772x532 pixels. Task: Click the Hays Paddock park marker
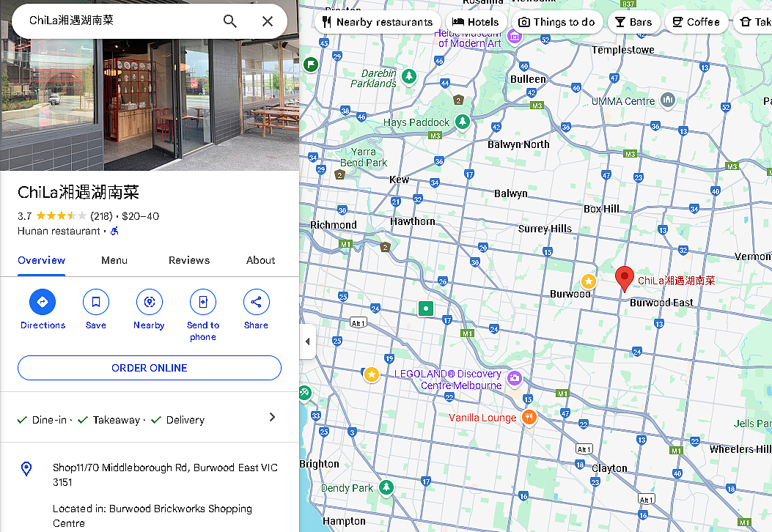(x=463, y=122)
